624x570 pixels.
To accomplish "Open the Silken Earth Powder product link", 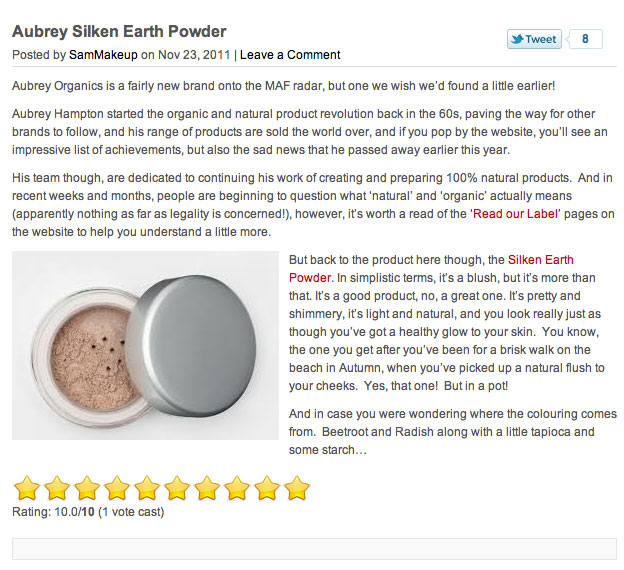I will (x=431, y=269).
